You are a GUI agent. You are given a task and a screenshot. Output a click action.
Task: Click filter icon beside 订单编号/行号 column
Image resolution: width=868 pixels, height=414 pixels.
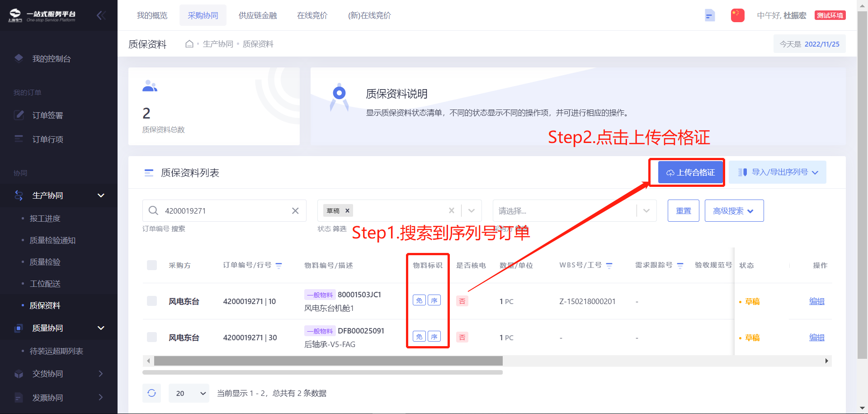click(x=279, y=266)
